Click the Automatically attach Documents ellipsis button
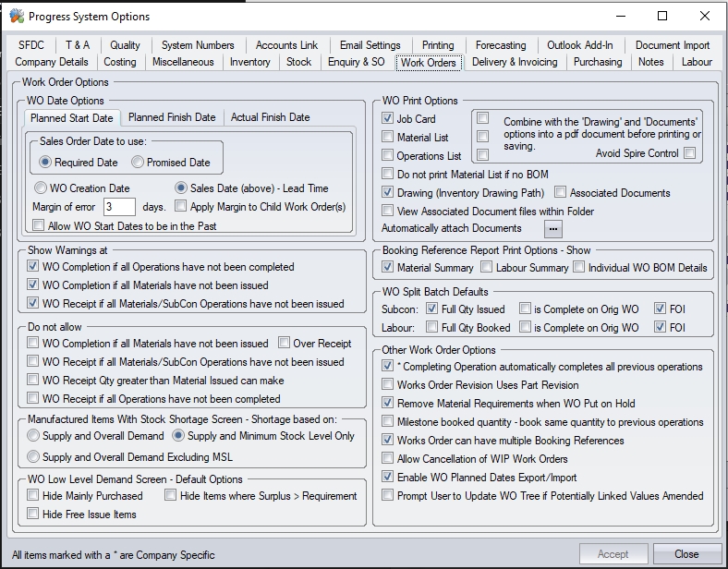 click(553, 228)
